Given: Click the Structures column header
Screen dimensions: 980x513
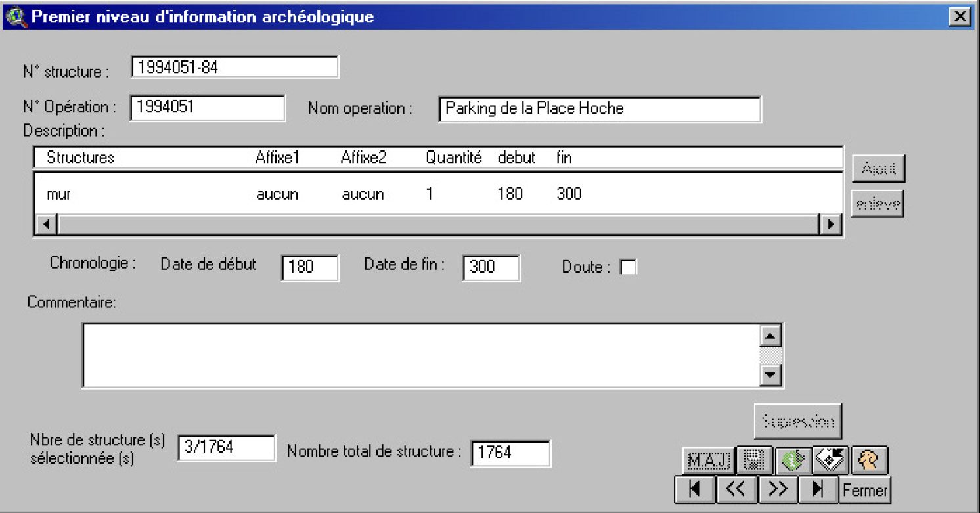Looking at the screenshot, I should (80, 158).
